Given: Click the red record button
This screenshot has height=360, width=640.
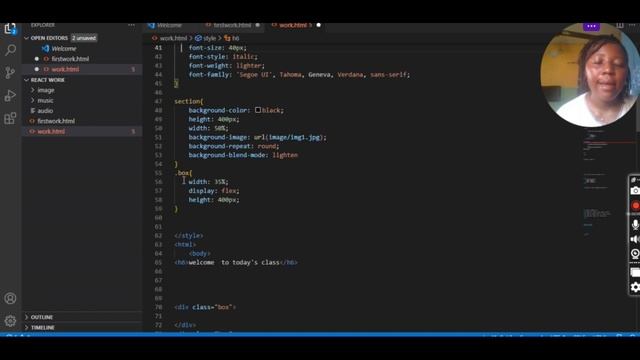Looking at the screenshot, I should [635, 206].
